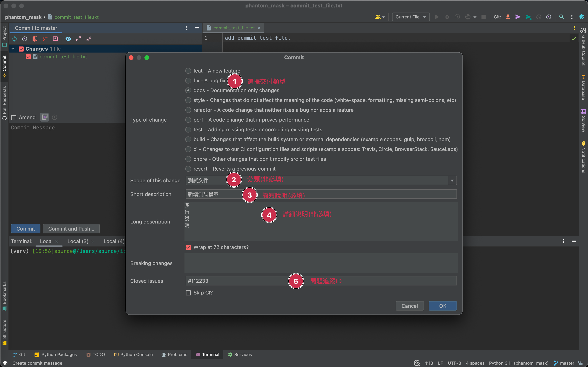Open the Current File run configuration dropdown
588x367 pixels.
coord(410,17)
